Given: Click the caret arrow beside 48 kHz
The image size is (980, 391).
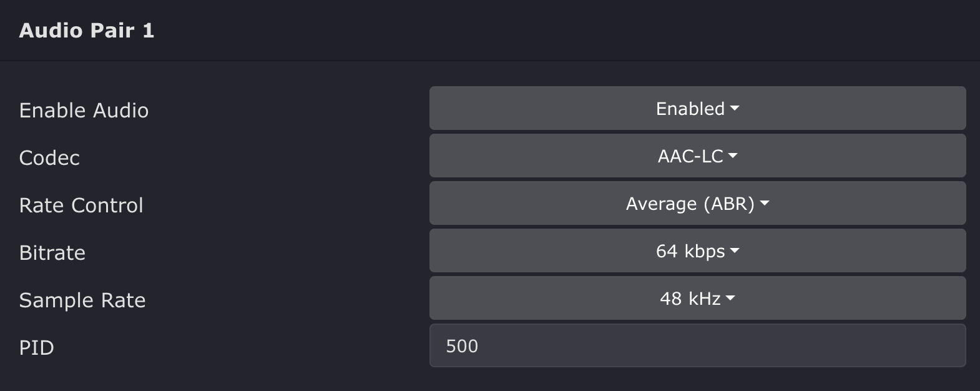Looking at the screenshot, I should (x=731, y=299).
